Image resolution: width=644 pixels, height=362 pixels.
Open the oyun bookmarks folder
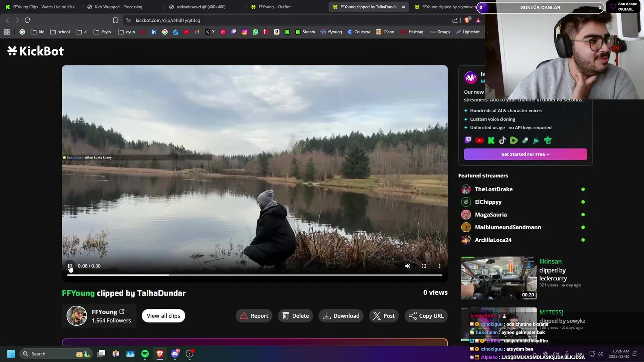click(x=126, y=32)
